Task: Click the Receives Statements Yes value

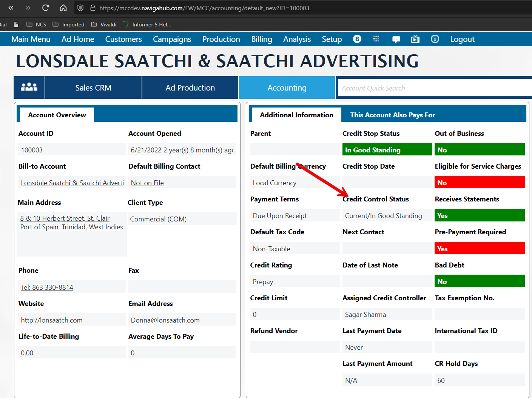Action: [480, 216]
